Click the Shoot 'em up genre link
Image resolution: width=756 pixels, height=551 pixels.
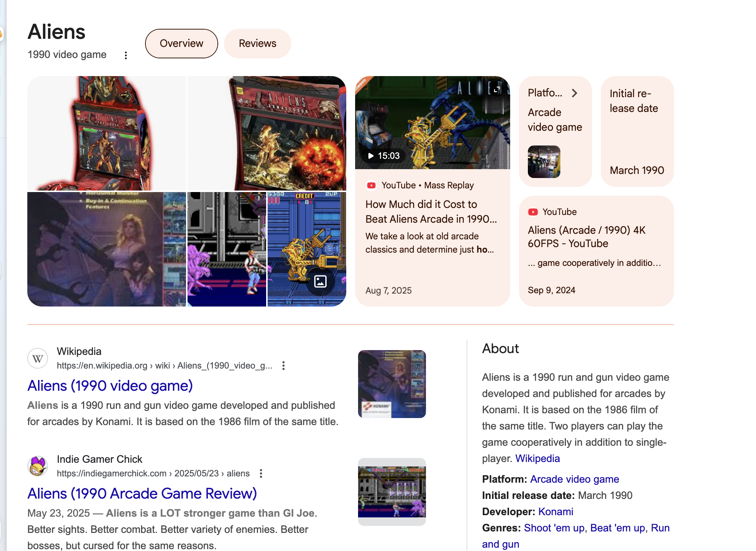coord(554,528)
